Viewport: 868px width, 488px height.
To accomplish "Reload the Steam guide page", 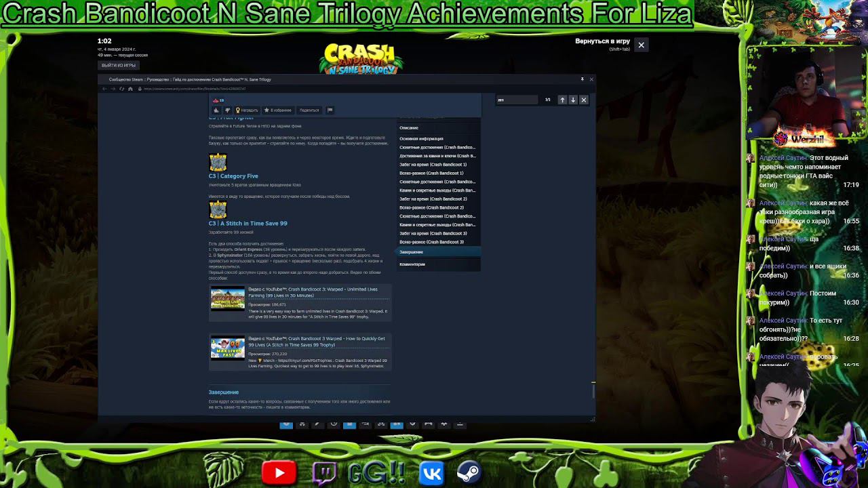I will [121, 89].
